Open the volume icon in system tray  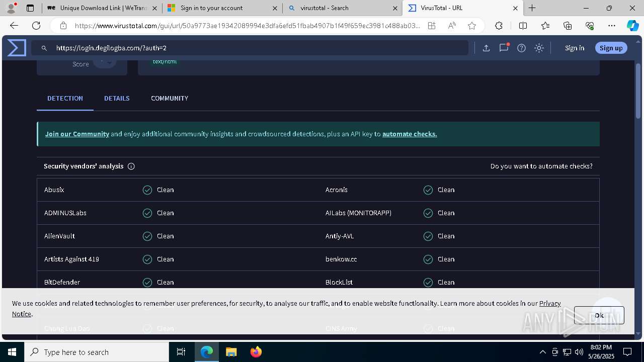tap(579, 352)
